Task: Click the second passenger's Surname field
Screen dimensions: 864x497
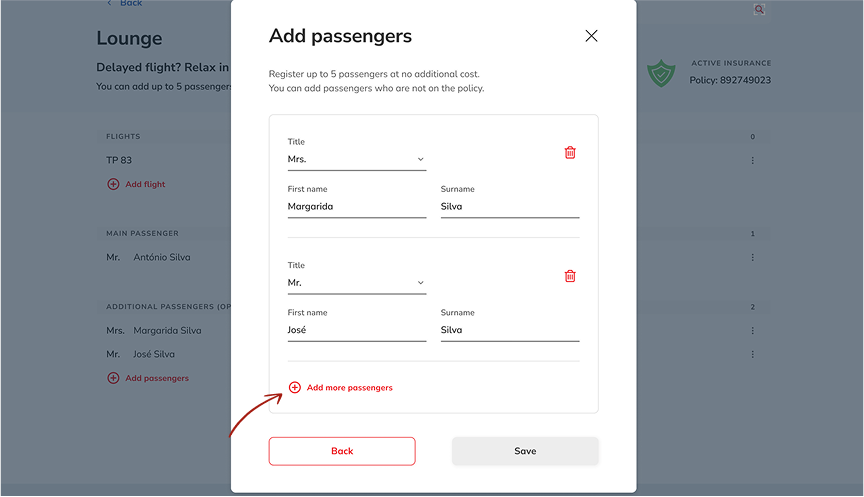Action: 509,330
